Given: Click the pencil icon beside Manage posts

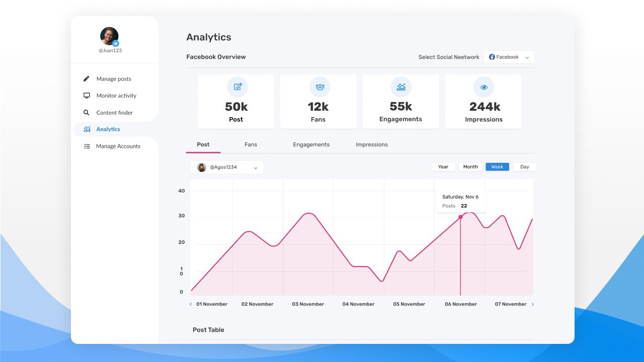Looking at the screenshot, I should pos(87,79).
